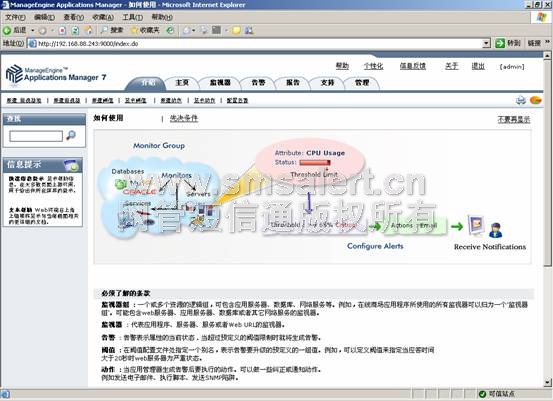This screenshot has height=401, width=553.
Task: Click the 显示阈值 sub-navigation link
Action: point(135,101)
